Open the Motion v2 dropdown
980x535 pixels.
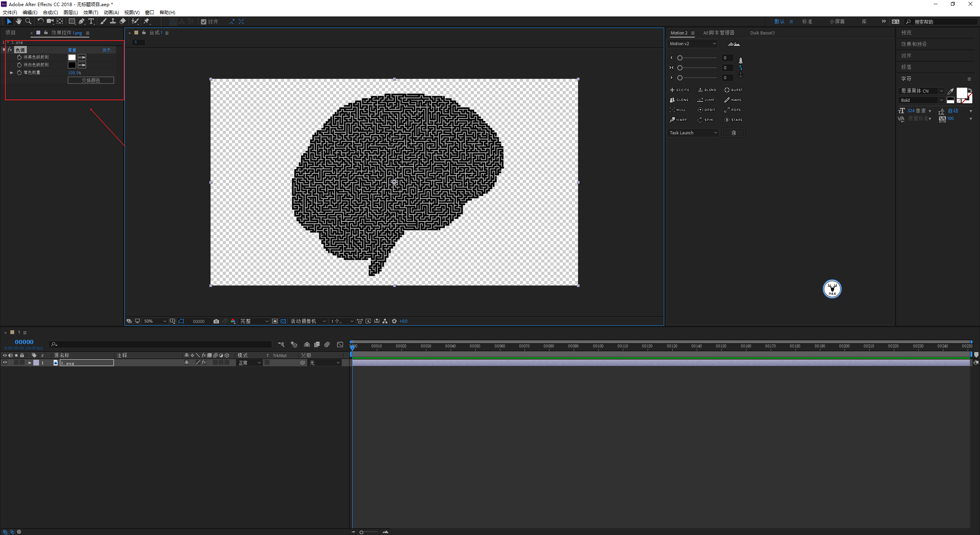[693, 44]
